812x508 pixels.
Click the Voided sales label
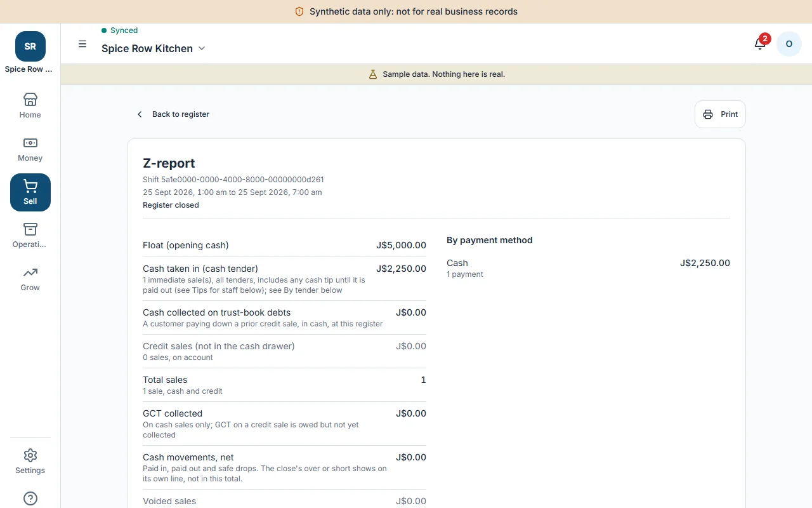pyautogui.click(x=169, y=501)
